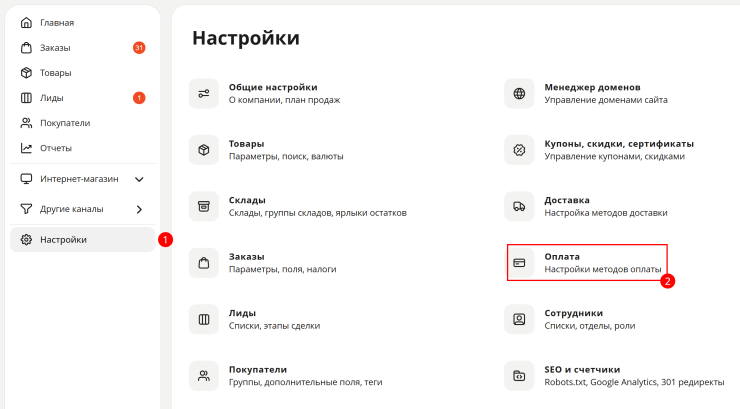
Task: Open Отчеты in the sidebar menu
Action: (56, 148)
